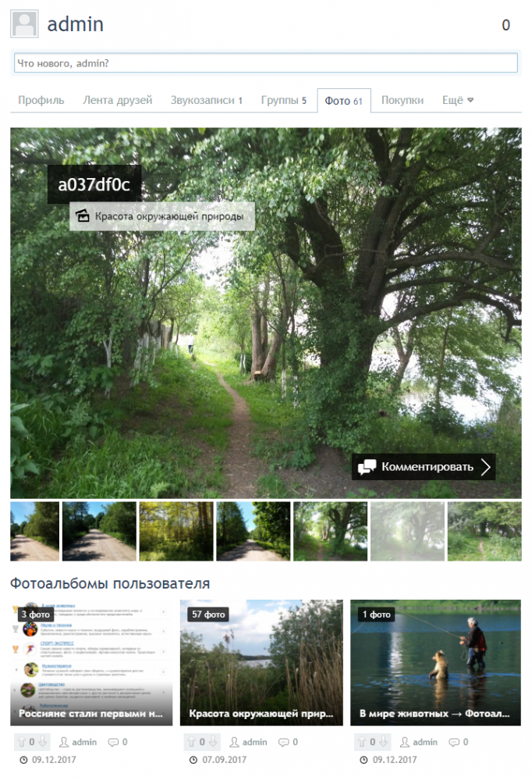Screen dimensions: 532x780
Task: Upvote the 3 фото album
Action: 22,742
